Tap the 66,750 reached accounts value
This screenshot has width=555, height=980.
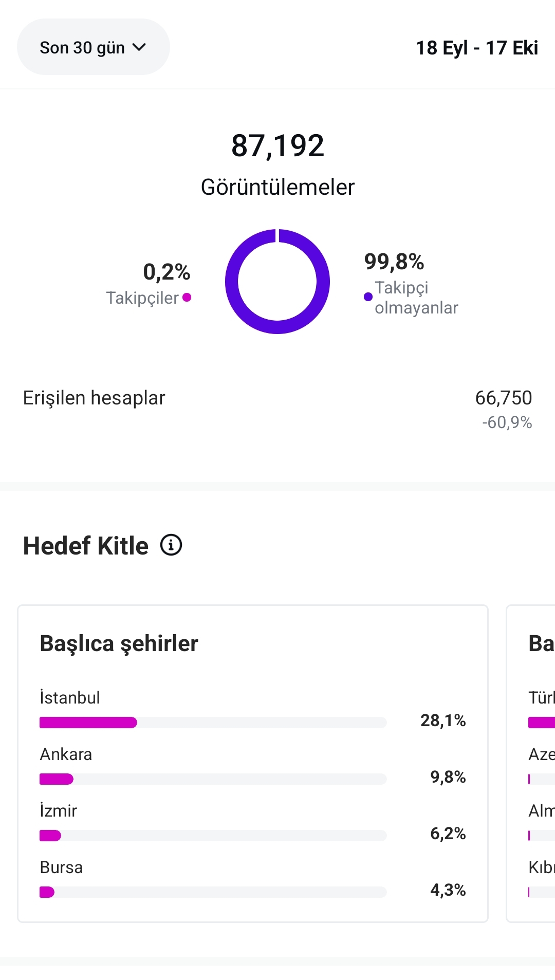tap(503, 398)
